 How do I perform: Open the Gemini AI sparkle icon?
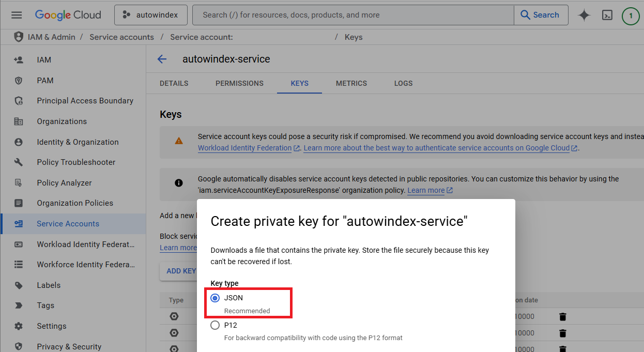click(x=584, y=15)
